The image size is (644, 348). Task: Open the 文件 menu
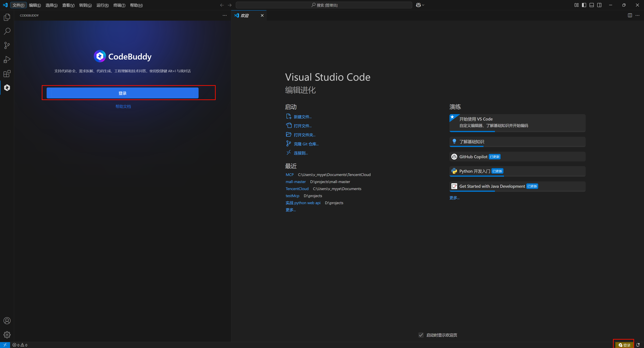tap(18, 5)
